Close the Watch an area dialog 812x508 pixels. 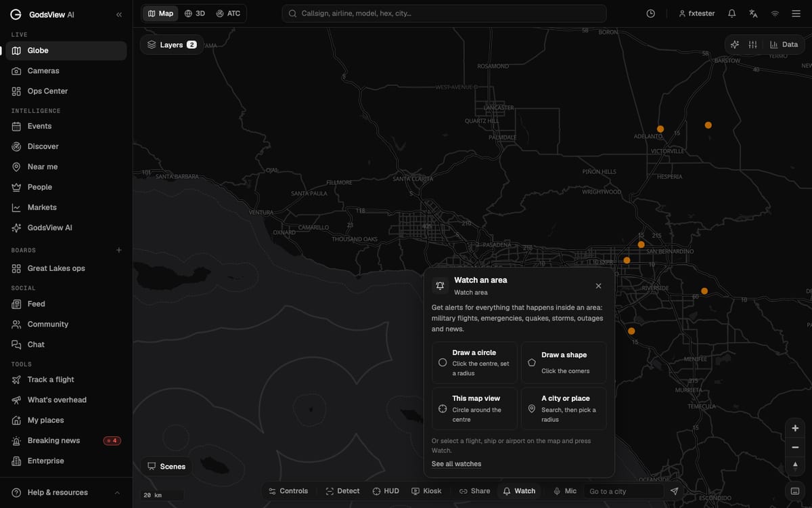[598, 286]
